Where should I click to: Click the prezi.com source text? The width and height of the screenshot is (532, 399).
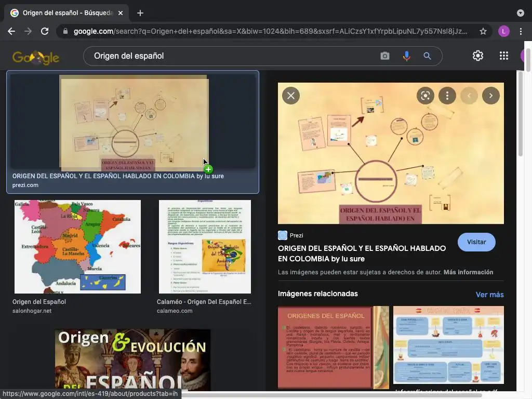(25, 185)
